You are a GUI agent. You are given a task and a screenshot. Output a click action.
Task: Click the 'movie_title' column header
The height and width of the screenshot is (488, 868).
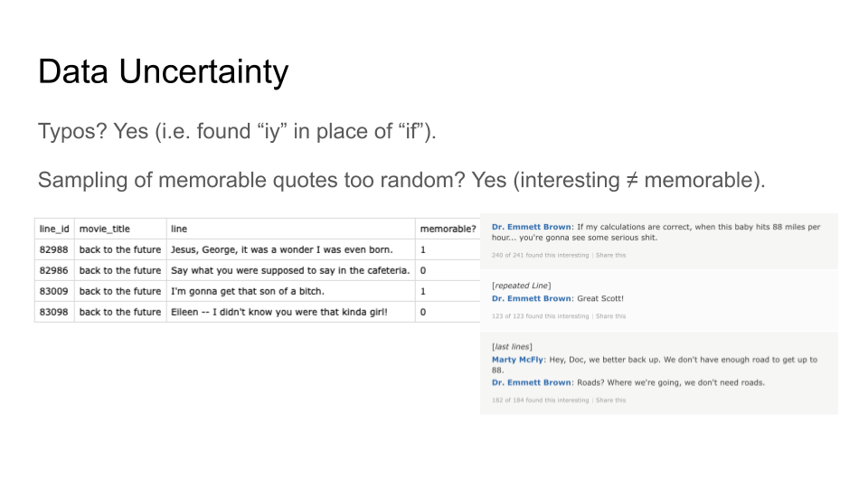point(105,229)
